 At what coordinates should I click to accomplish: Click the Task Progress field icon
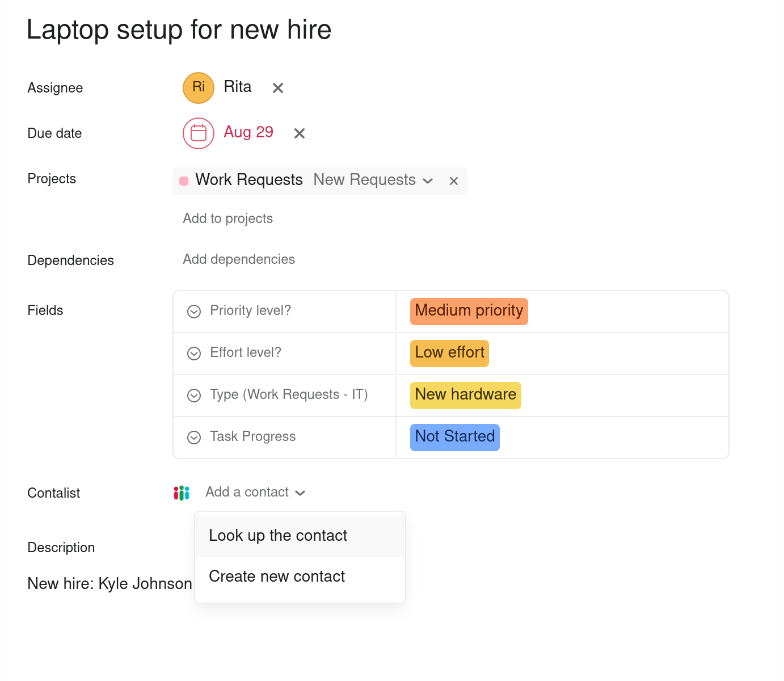(194, 438)
